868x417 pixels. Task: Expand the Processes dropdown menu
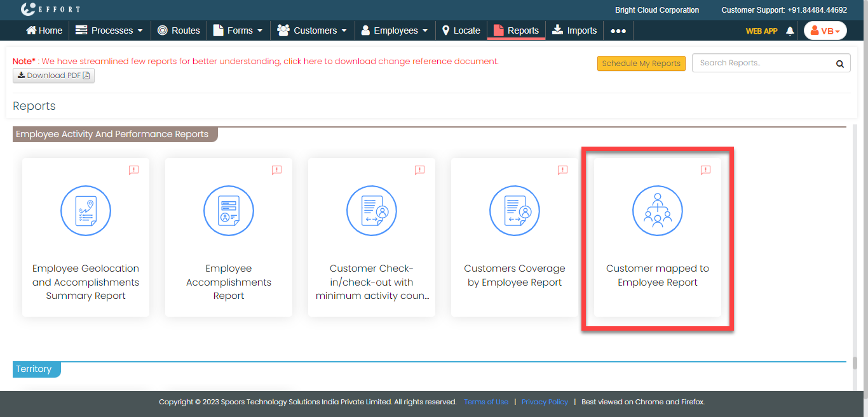coord(104,30)
